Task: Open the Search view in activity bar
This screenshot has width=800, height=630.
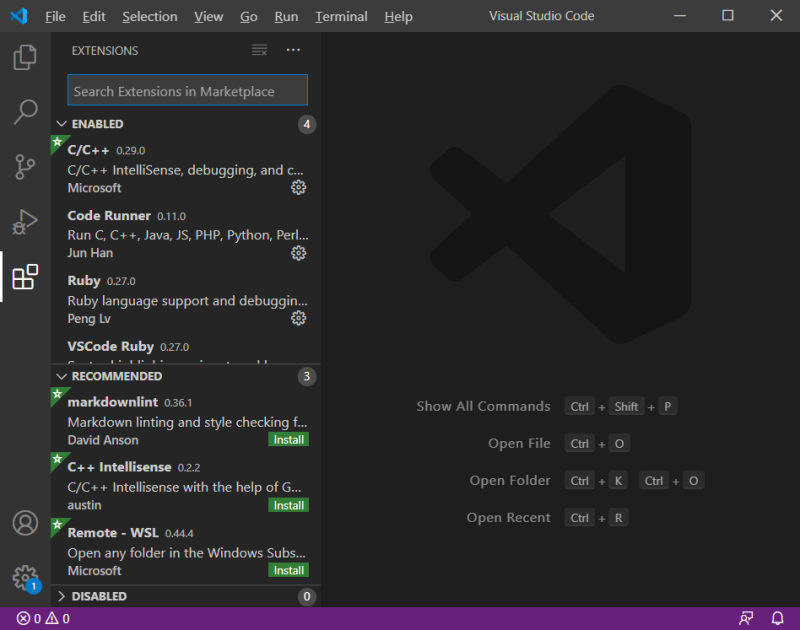Action: (x=25, y=112)
